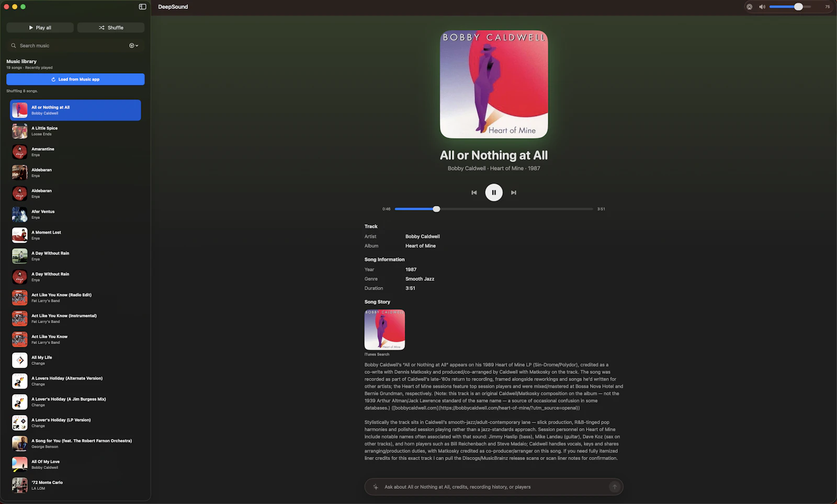The image size is (837, 504).
Task: Select A Lover's Holiday (LP Version)
Action: point(75,423)
